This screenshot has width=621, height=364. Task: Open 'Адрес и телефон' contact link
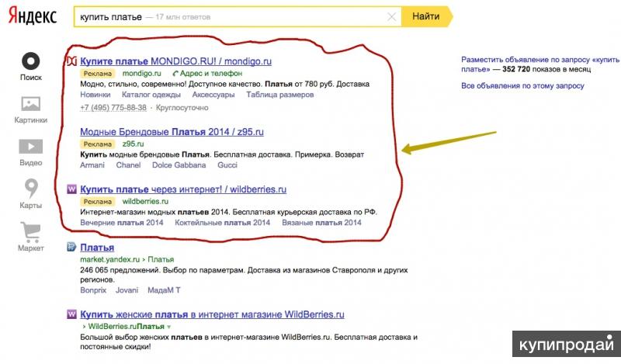pos(207,73)
